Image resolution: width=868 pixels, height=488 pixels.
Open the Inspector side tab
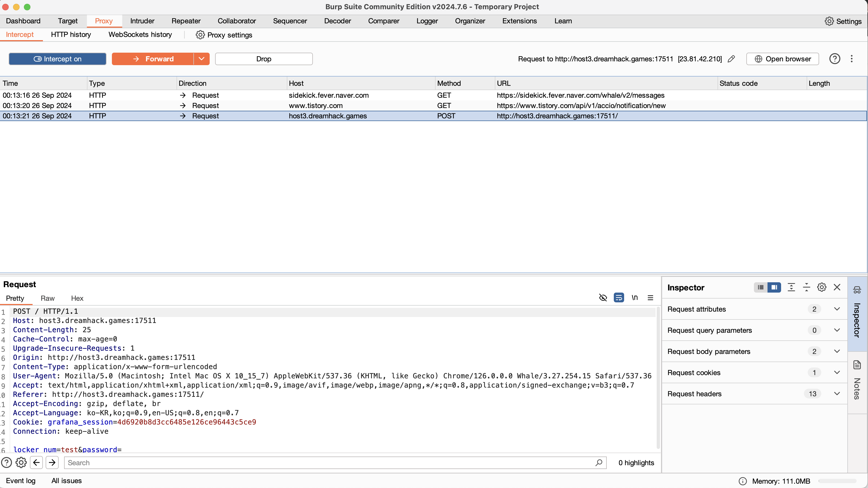coord(858,313)
